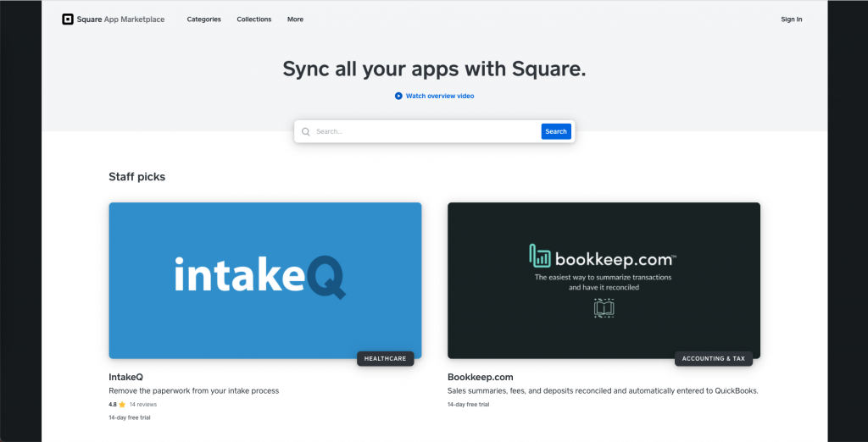Click the Square App Marketplace text
Image resolution: width=868 pixels, height=442 pixels.
click(x=120, y=19)
